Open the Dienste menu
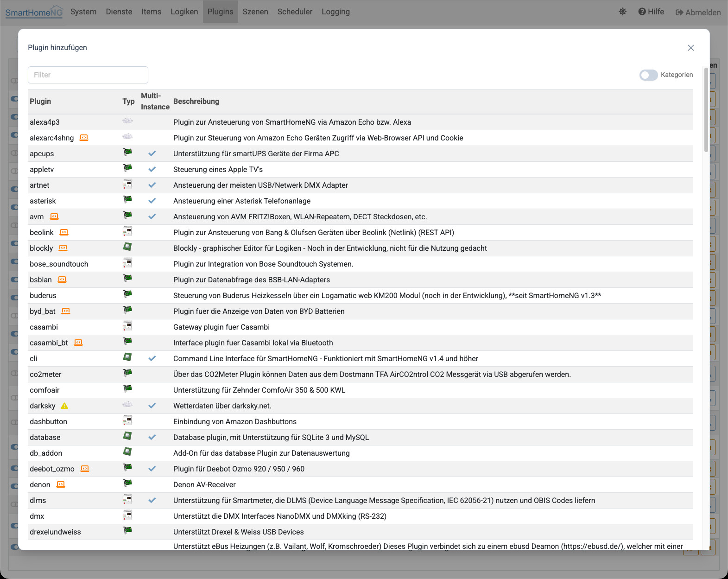 coord(119,12)
